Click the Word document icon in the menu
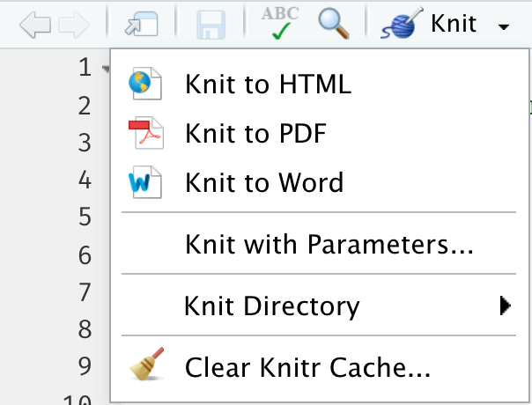The image size is (532, 405). pyautogui.click(x=143, y=182)
